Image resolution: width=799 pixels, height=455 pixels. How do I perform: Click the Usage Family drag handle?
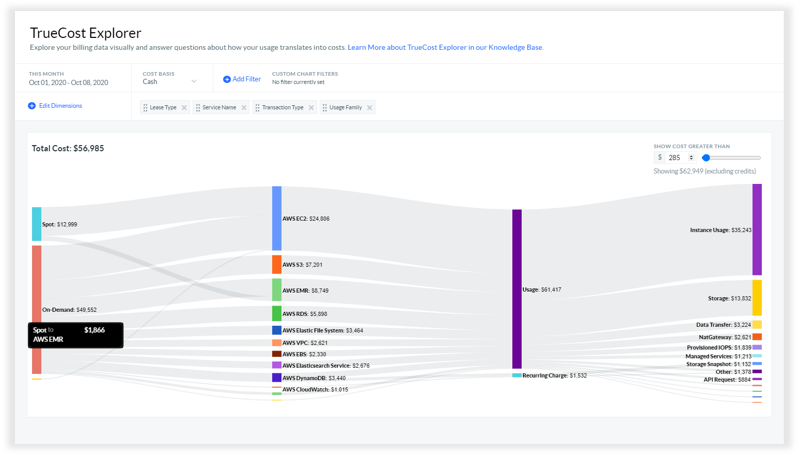pos(325,108)
